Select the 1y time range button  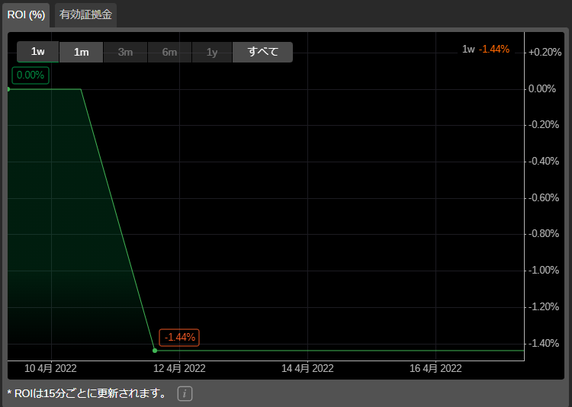[x=212, y=52]
